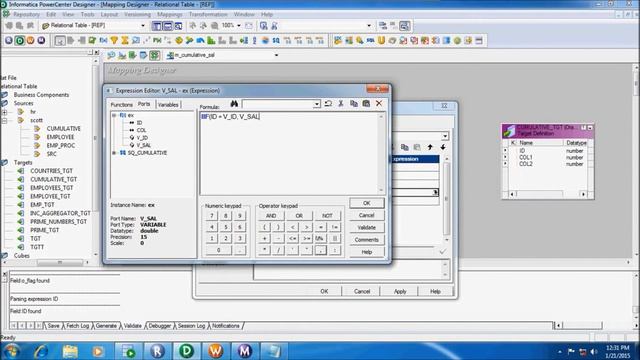Viewport: 640px width, 360px height.
Task: Click the undo icon in Expression Editor
Action: pos(328,104)
